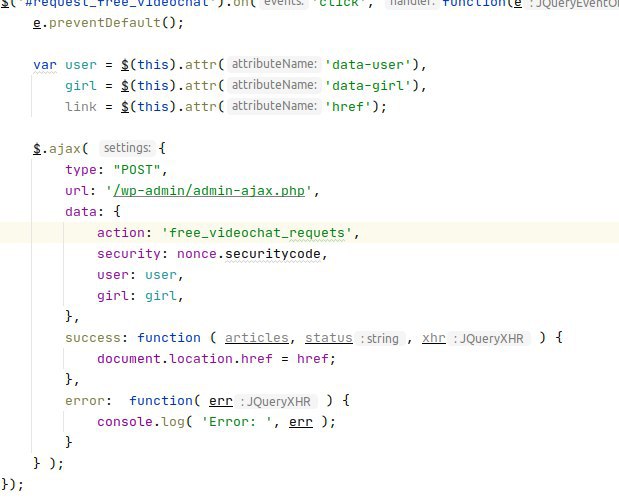Click the 'articles' parameter
This screenshot has width=619, height=498.
tap(257, 338)
